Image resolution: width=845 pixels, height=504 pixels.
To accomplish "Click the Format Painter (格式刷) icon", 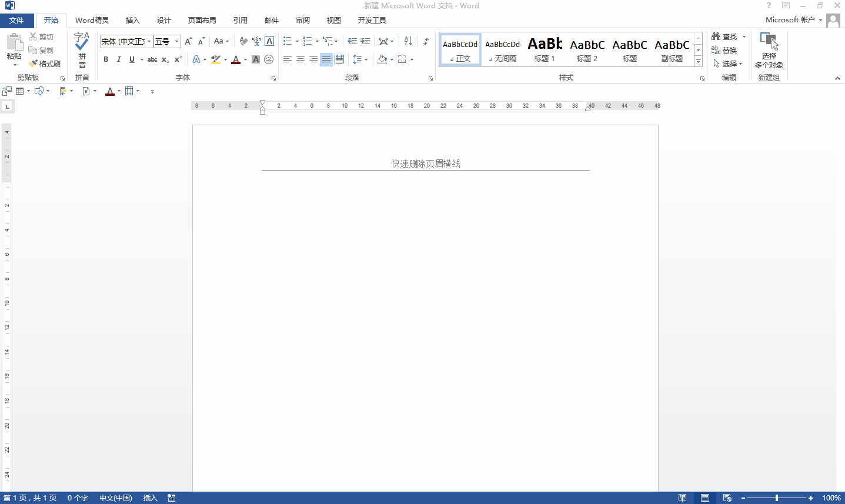I will coord(45,64).
